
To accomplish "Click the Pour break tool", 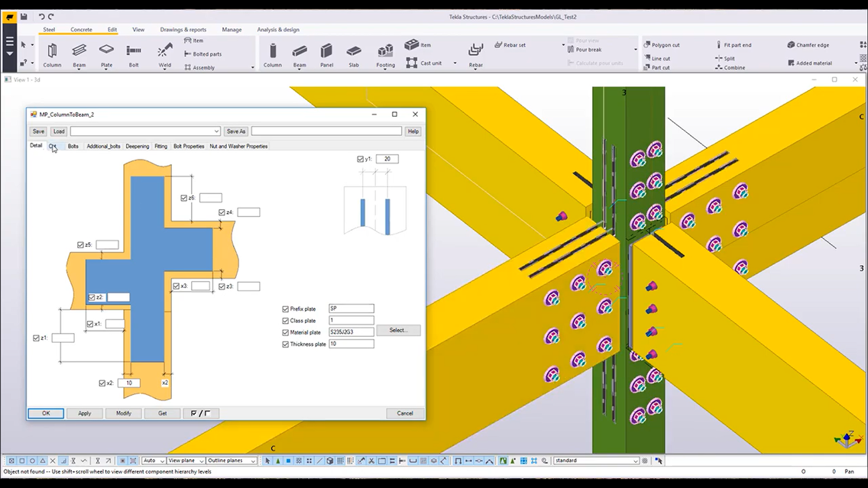I will pos(584,49).
